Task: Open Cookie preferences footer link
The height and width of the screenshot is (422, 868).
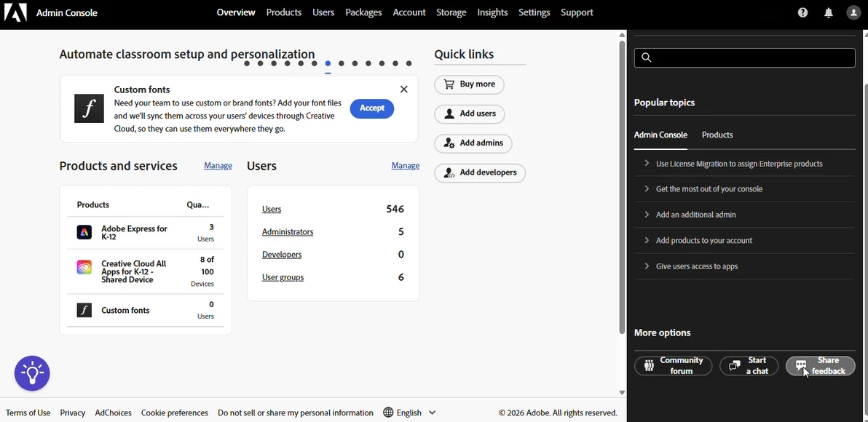Action: (174, 413)
